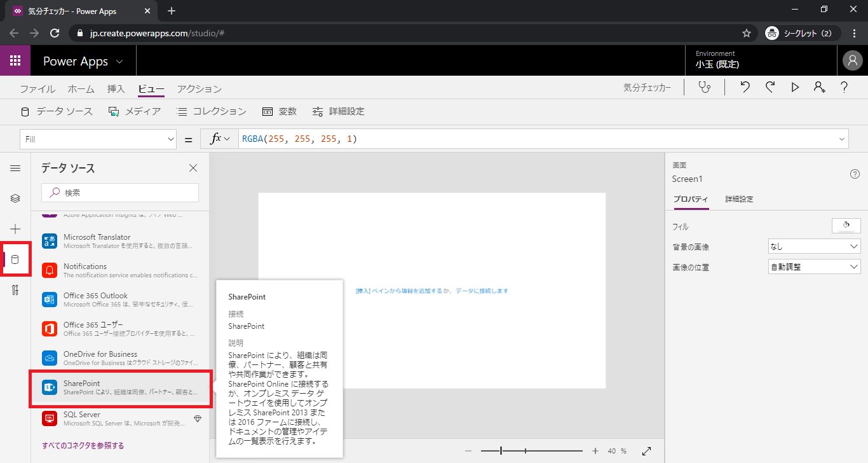Expand the left hamburger menu
This screenshot has width=868, height=463.
tap(15, 168)
